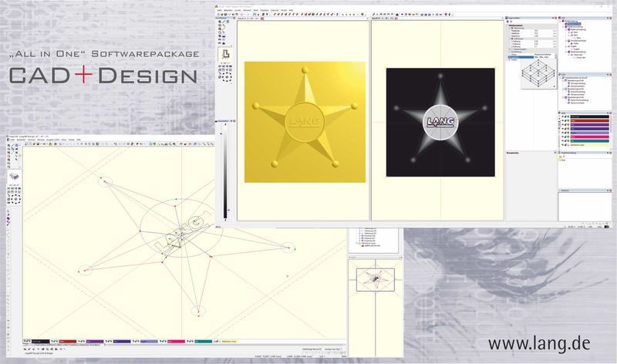This screenshot has width=617, height=364.
Task: Open the first menu in the relief window's menu bar
Action: pos(220,10)
